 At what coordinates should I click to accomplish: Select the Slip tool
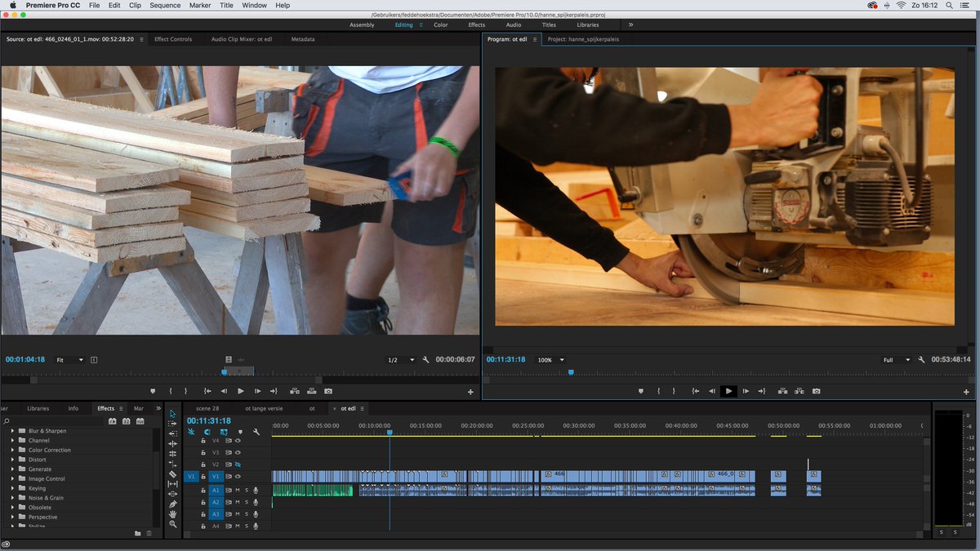tap(172, 484)
